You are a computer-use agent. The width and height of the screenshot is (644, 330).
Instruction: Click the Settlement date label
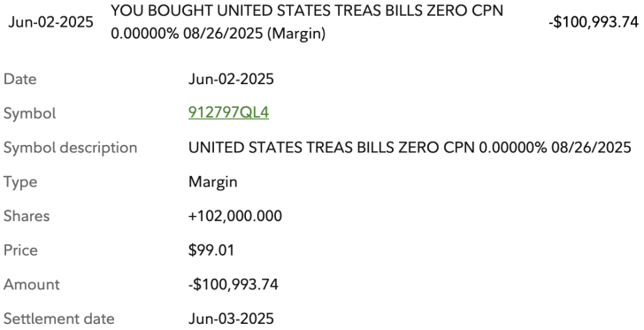click(x=59, y=318)
